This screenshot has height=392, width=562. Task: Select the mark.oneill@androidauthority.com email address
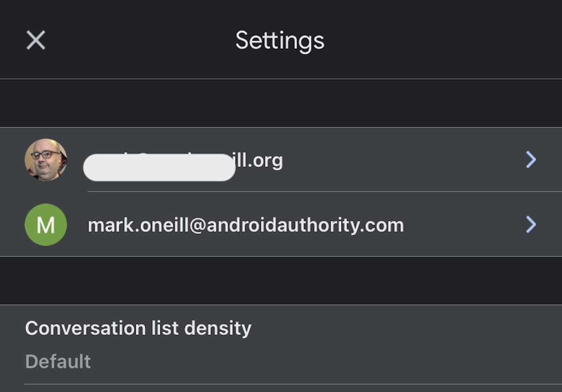[245, 225]
